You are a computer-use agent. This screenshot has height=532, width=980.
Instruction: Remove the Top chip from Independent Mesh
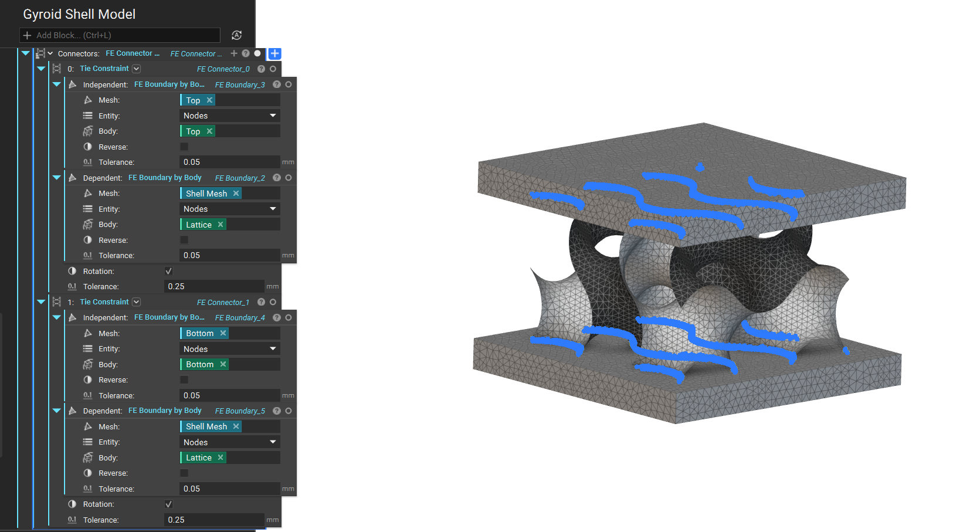[209, 100]
